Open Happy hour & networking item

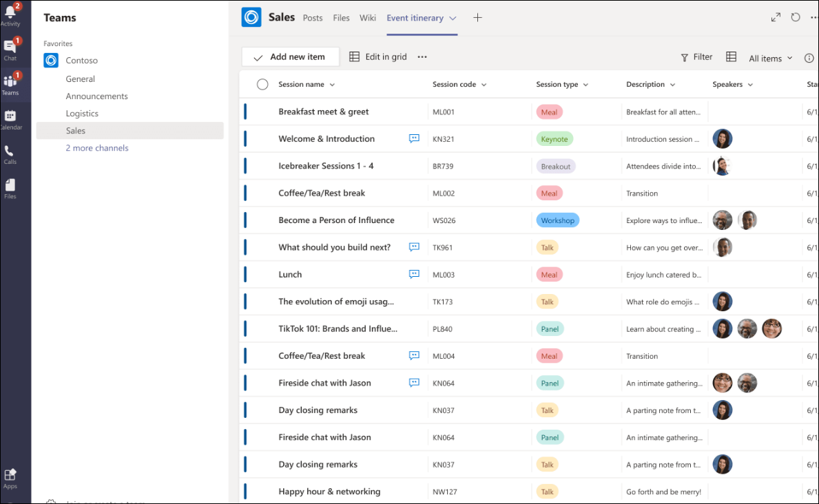pyautogui.click(x=329, y=492)
